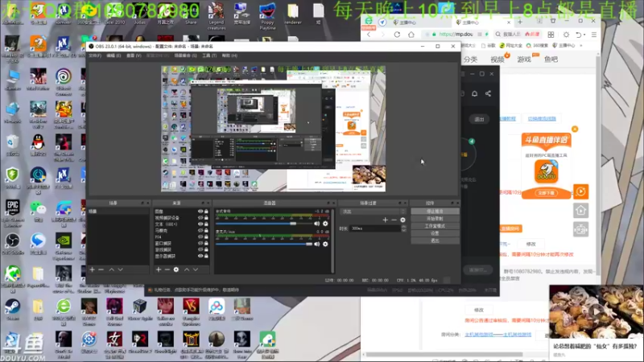Move the scene down in the list
This screenshot has width=644, height=362.
point(120,269)
